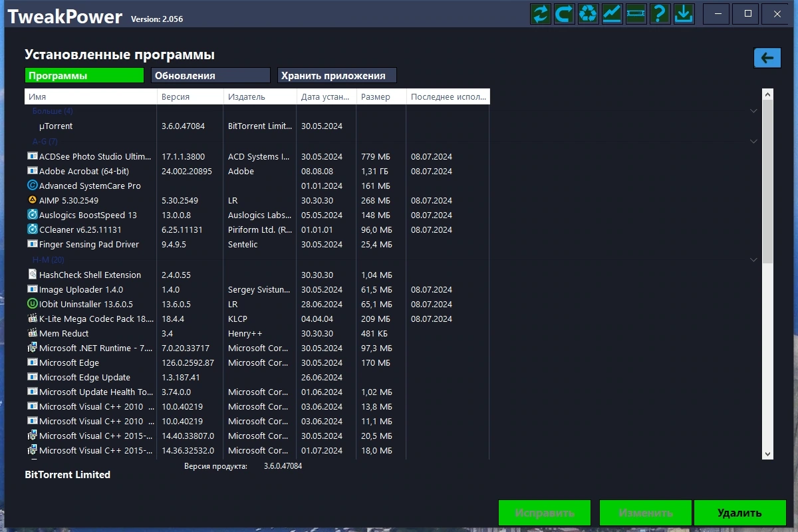This screenshot has height=532, width=798.
Task: Click the download tray toolbar icon
Action: pos(684,13)
